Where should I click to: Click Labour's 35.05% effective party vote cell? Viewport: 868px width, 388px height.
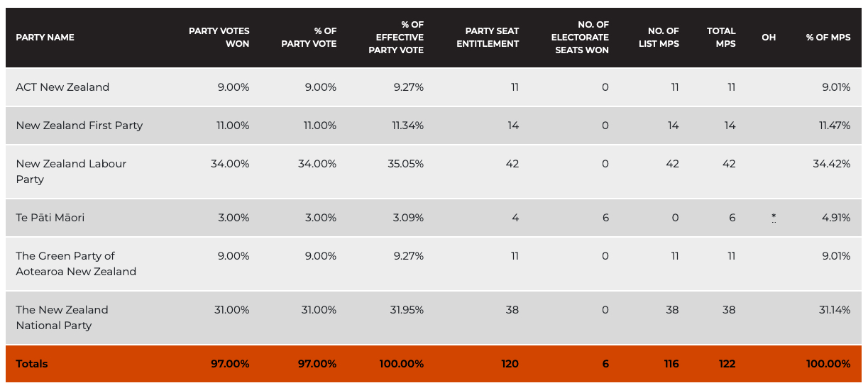pyautogui.click(x=407, y=164)
